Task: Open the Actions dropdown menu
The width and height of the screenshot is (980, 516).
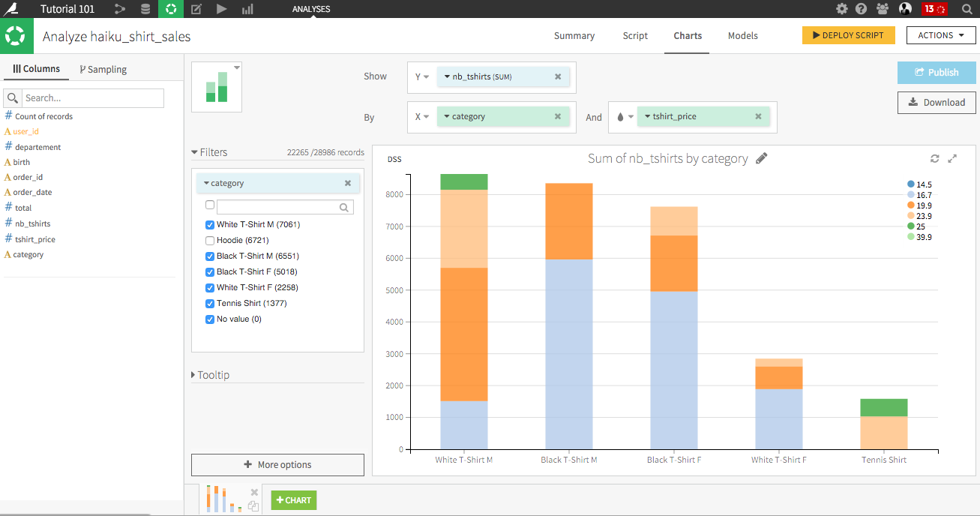Action: click(941, 35)
